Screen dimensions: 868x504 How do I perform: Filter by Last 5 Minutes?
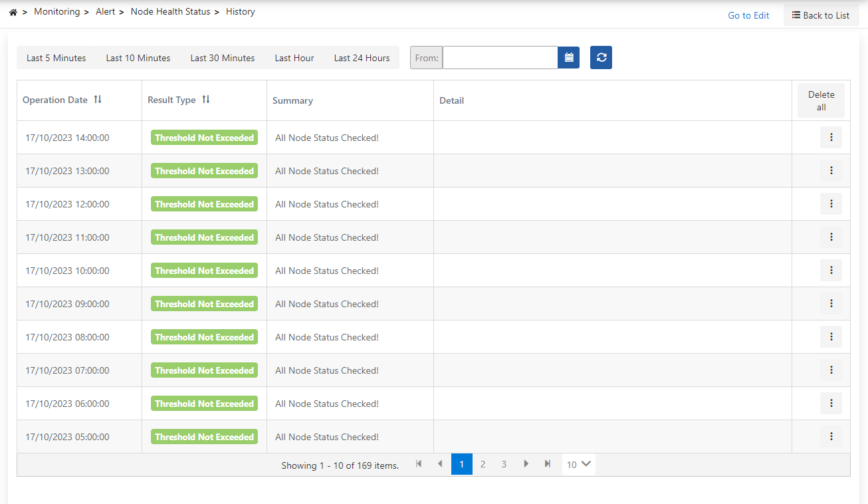[x=56, y=58]
